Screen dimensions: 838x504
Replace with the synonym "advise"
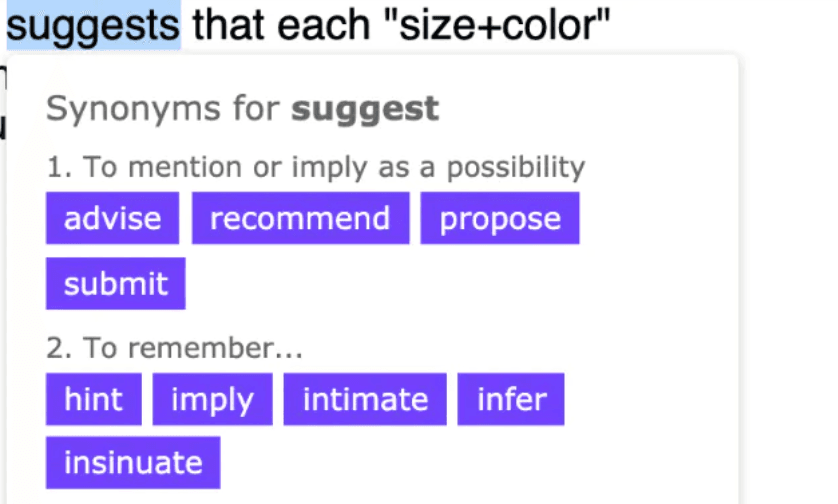pyautogui.click(x=112, y=219)
